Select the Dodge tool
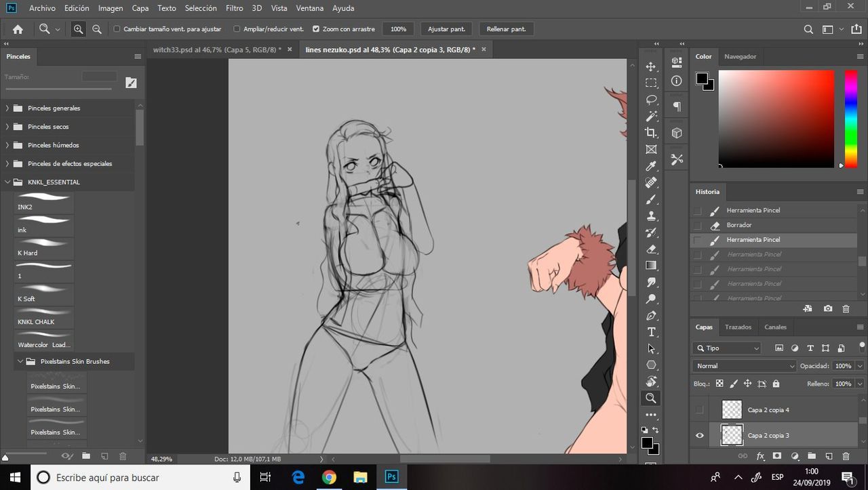This screenshot has height=490, width=868. pyautogui.click(x=651, y=299)
